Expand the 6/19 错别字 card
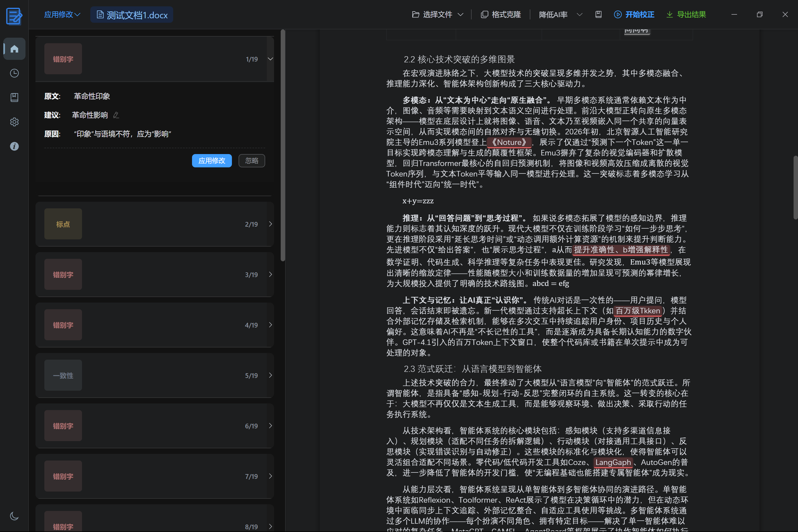Screen dimensions: 798x532 pyautogui.click(x=270, y=426)
